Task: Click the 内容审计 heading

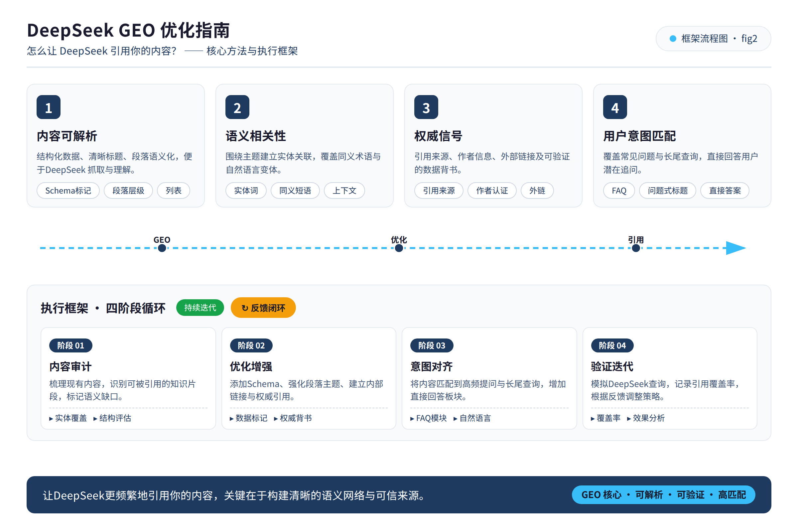Action: 70,366
